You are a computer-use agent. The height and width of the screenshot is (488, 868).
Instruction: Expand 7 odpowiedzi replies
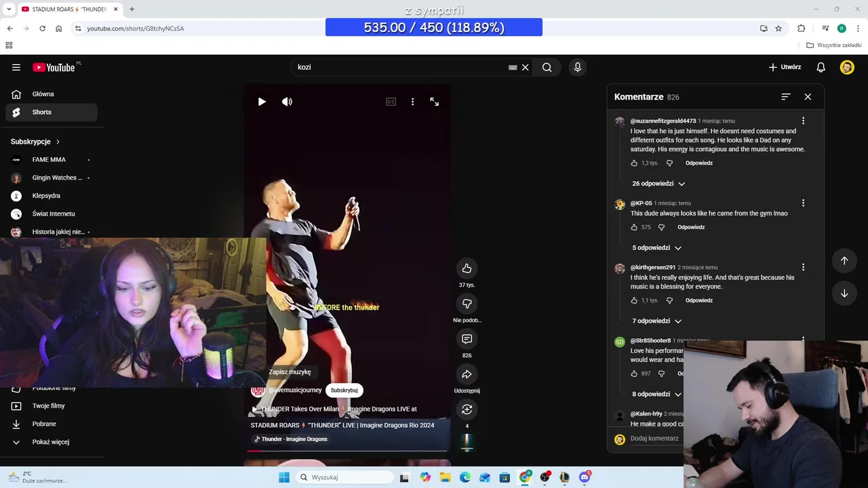[656, 321]
